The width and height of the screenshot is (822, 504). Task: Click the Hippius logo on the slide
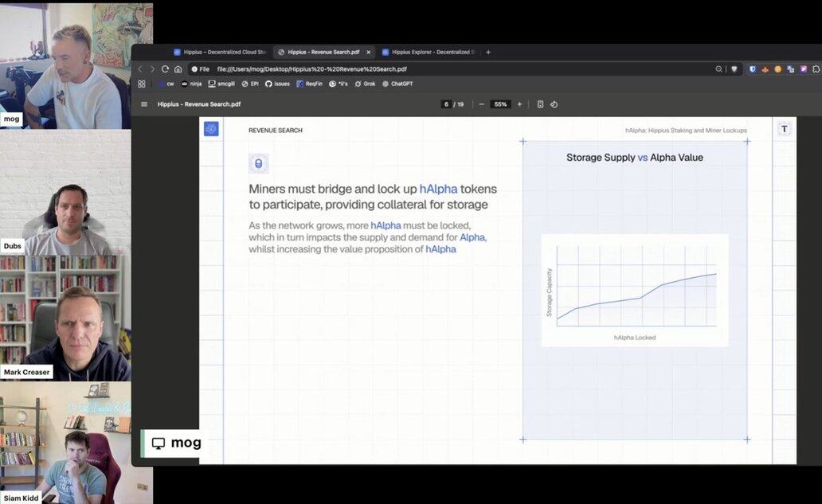coord(211,129)
